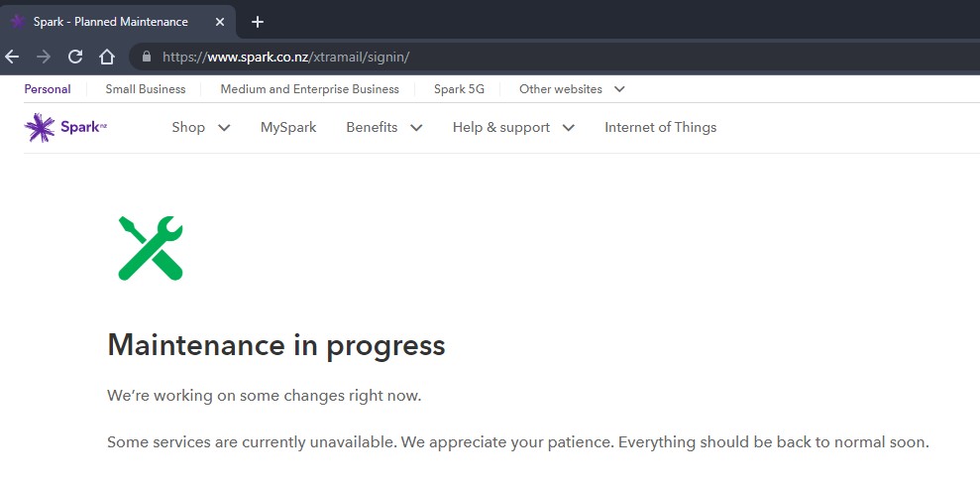
Task: View site security via the padlock icon
Action: click(147, 57)
